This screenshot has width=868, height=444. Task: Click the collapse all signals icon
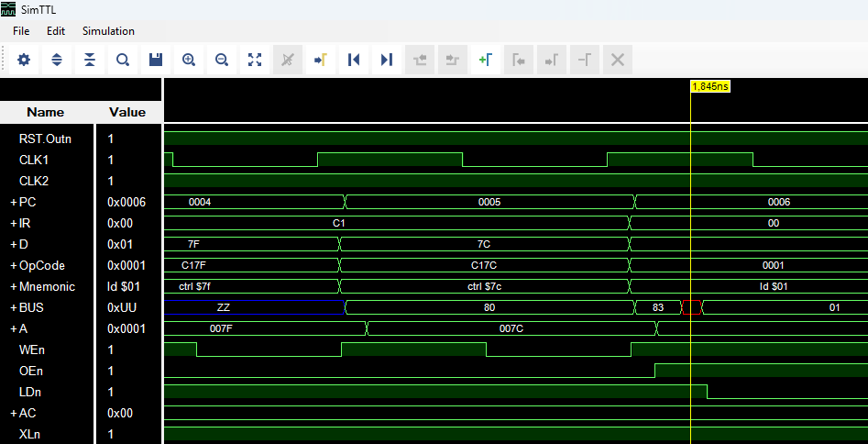(90, 60)
